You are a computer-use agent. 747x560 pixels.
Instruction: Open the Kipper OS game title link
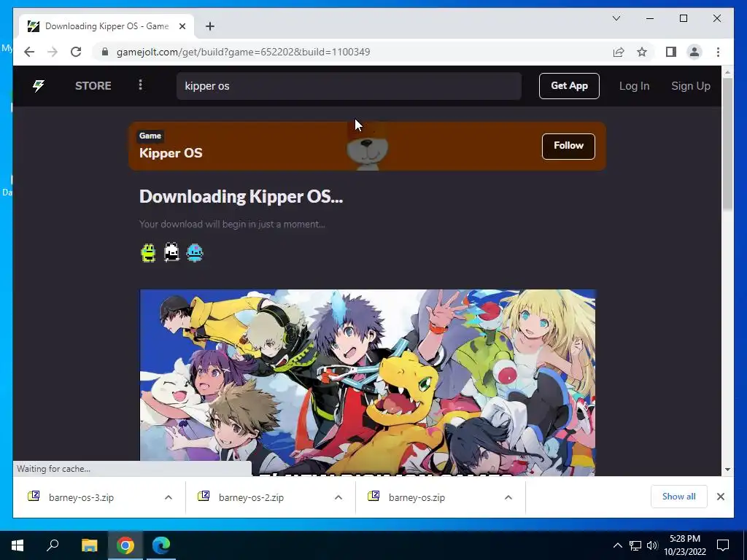tap(171, 153)
